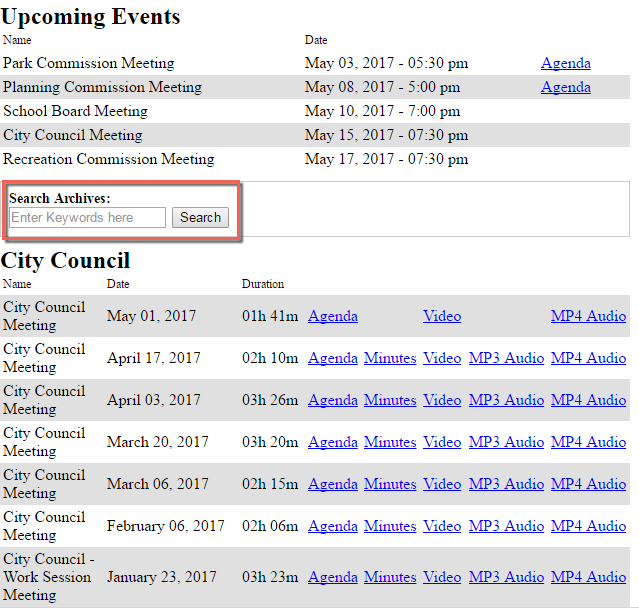This screenshot has width=639, height=608.
Task: Download MP4 Audio for May 01, 2017
Action: (x=588, y=316)
